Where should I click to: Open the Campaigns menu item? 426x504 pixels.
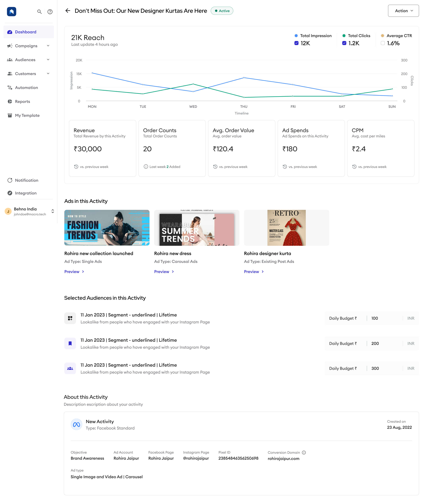(x=29, y=46)
